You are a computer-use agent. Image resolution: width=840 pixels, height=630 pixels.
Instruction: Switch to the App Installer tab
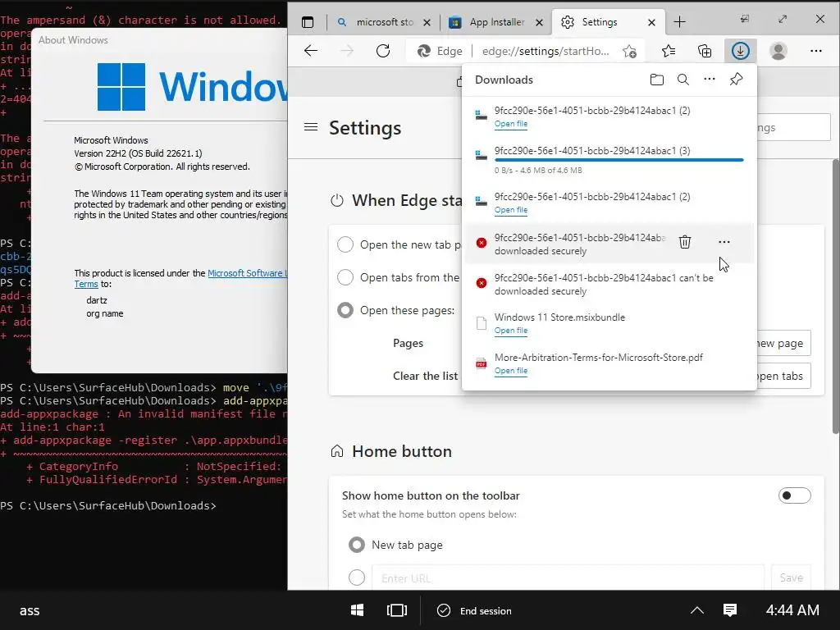coord(496,22)
